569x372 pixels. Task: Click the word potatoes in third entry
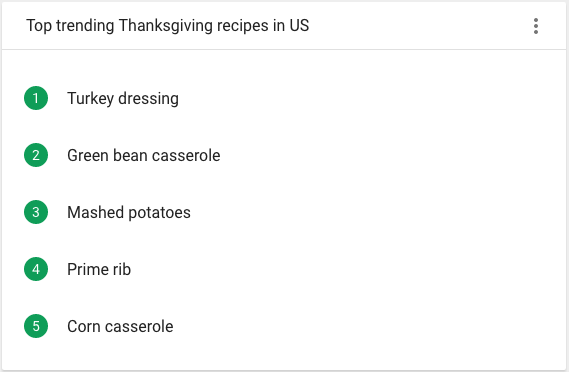coord(159,213)
